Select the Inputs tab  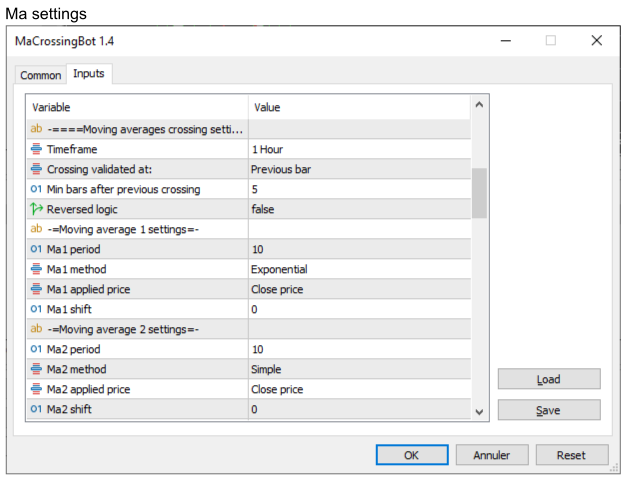[89, 74]
